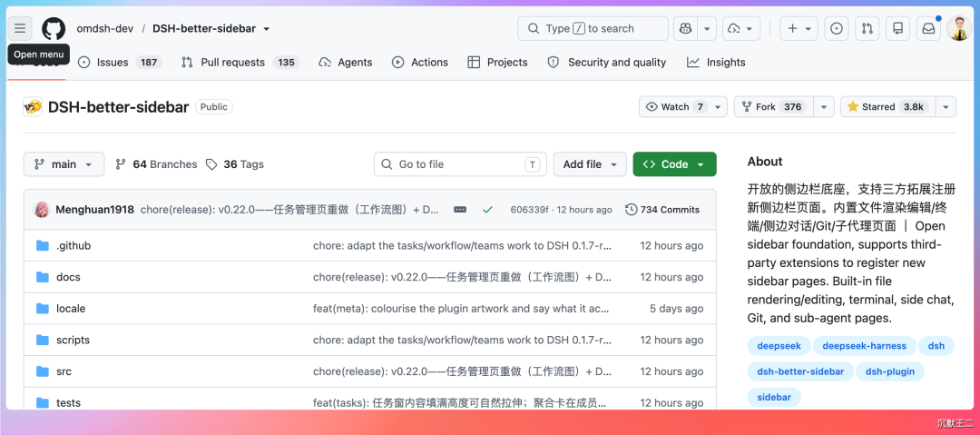The height and width of the screenshot is (435, 980).
Task: Open the src folder
Action: pyautogui.click(x=64, y=371)
